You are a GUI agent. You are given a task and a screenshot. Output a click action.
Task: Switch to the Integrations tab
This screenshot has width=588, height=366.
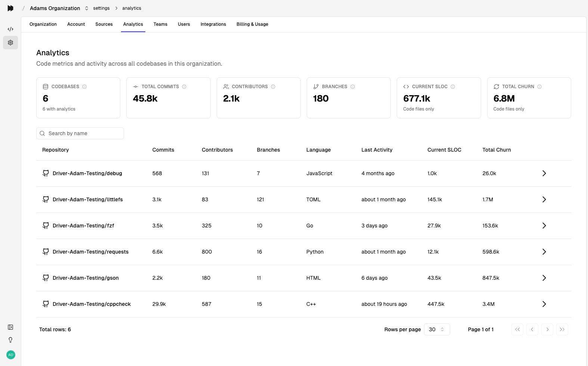click(x=213, y=24)
